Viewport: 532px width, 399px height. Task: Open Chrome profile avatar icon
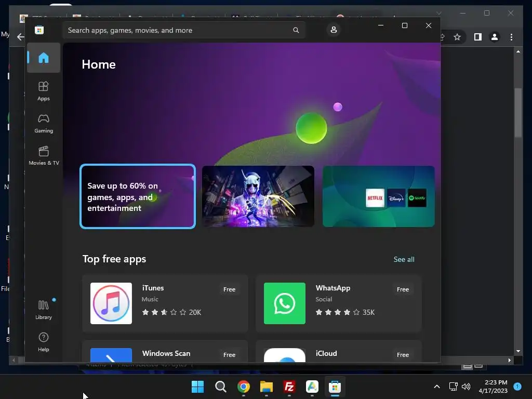click(x=495, y=37)
